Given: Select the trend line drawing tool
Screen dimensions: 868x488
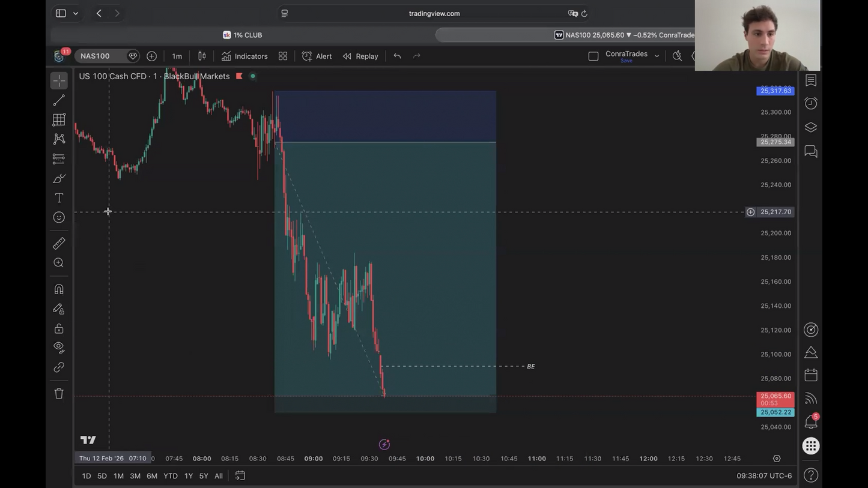Looking at the screenshot, I should [59, 100].
